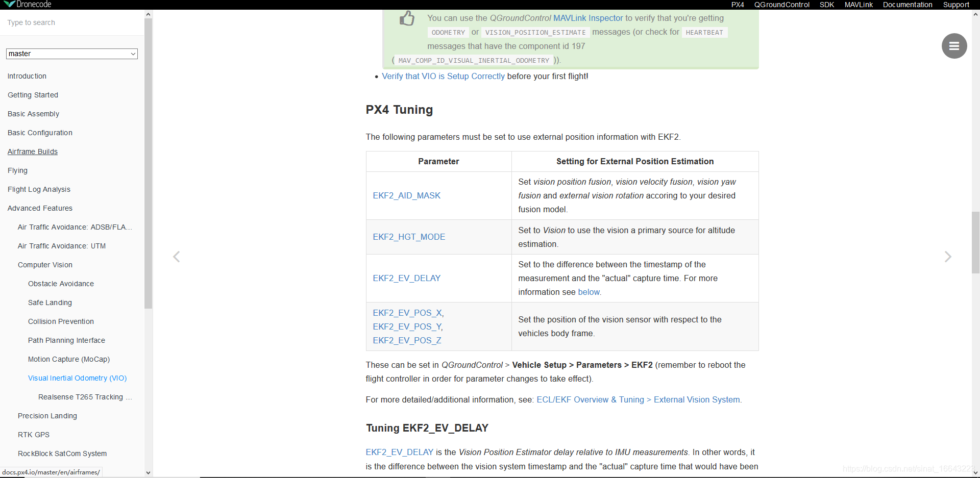
Task: Click the Parameter column header
Action: coord(438,161)
